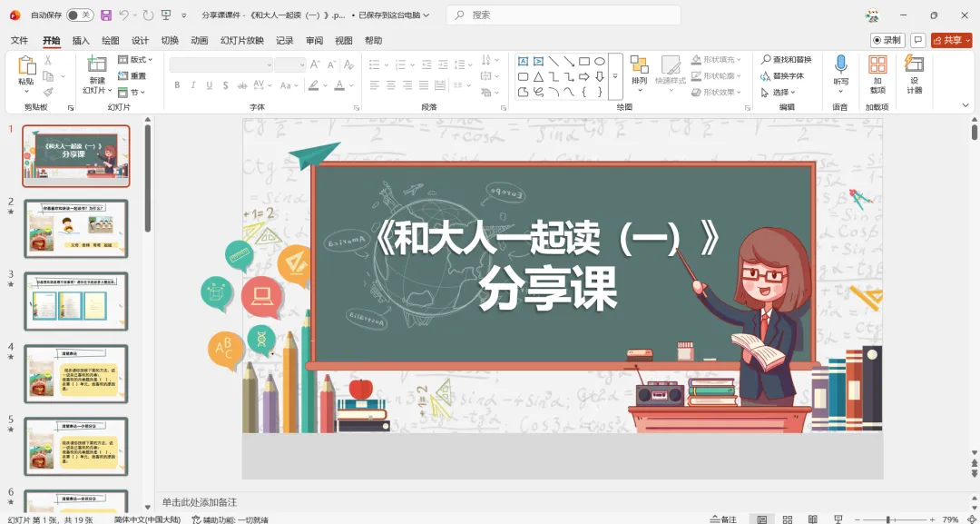980x524 pixels.
Task: Expand the shapes gallery more arrow
Action: (x=615, y=76)
